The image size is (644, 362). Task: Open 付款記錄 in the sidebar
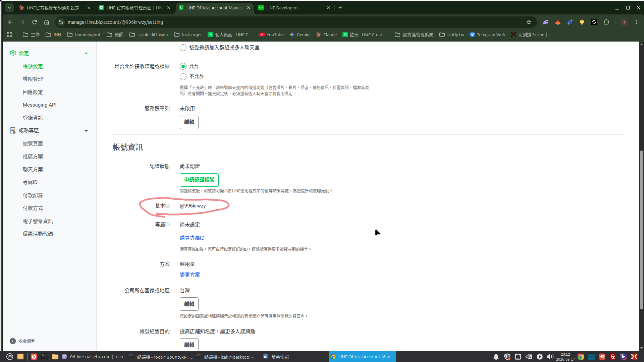[x=33, y=195]
